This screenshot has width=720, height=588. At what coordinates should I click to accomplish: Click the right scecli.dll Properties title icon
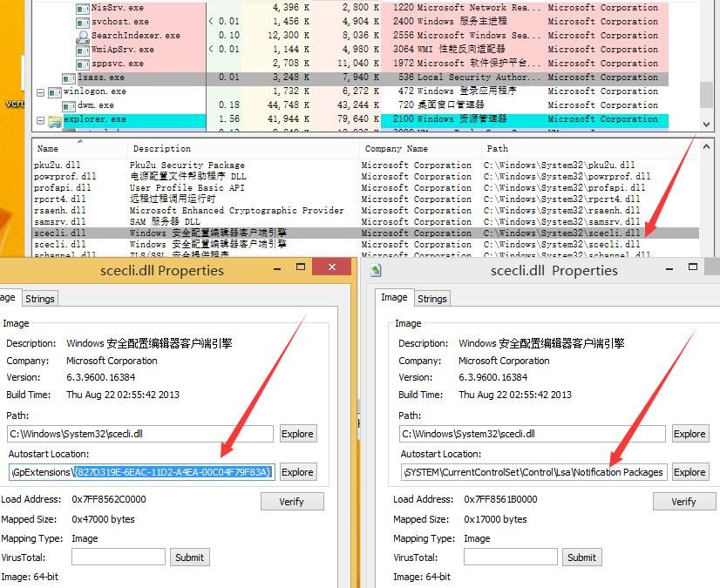coord(376,271)
